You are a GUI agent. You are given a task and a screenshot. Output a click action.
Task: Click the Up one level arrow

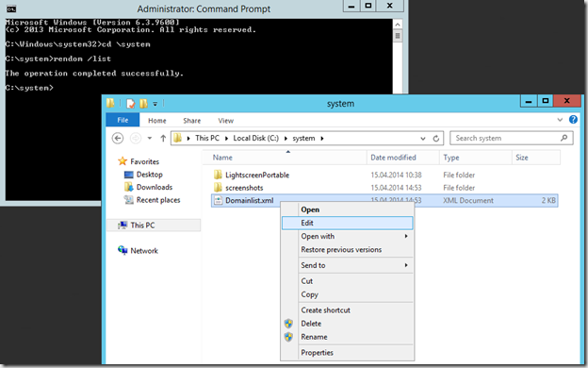click(x=163, y=138)
